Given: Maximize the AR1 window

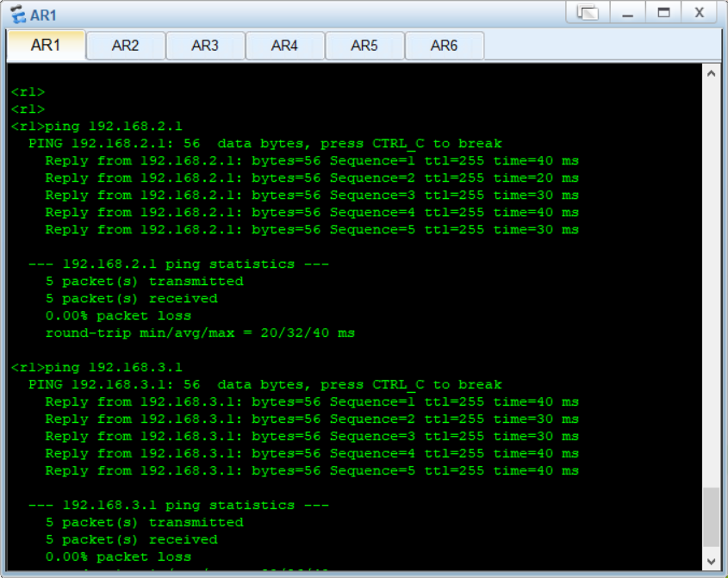Looking at the screenshot, I should (663, 12).
